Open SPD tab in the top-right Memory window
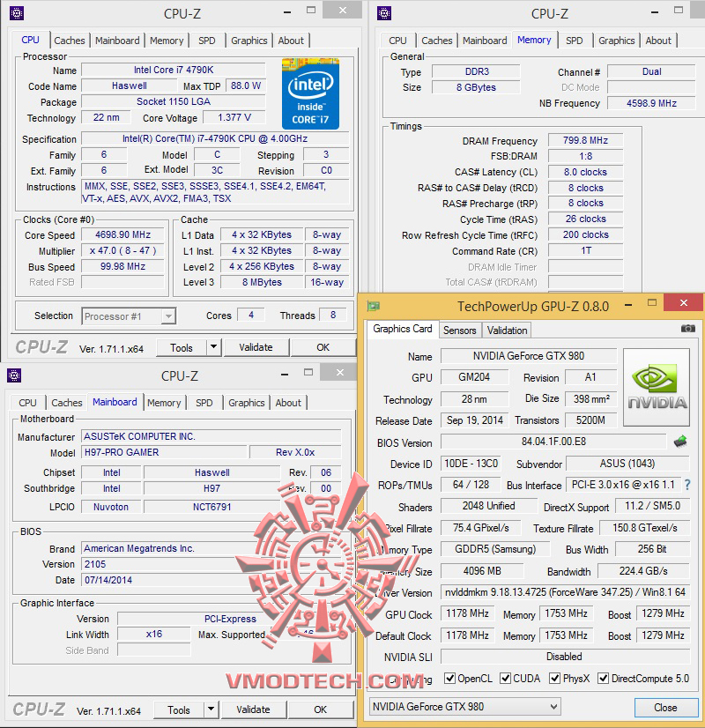The height and width of the screenshot is (728, 705). point(574,41)
